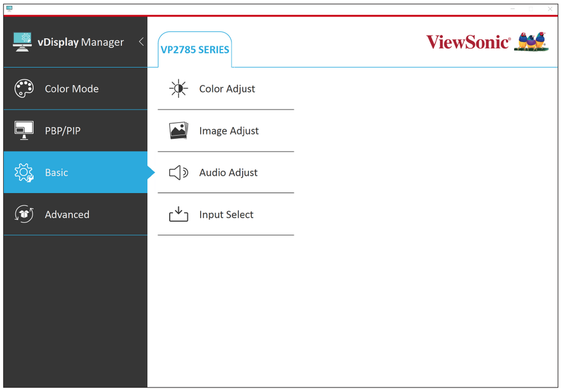
Task: Minimize the vDisplay Manager window
Action: tap(513, 8)
